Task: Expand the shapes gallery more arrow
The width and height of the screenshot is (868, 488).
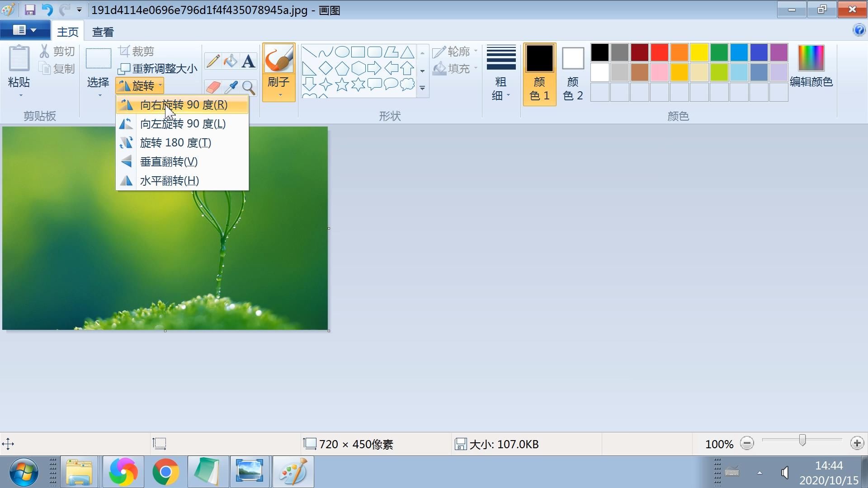Action: tap(422, 88)
